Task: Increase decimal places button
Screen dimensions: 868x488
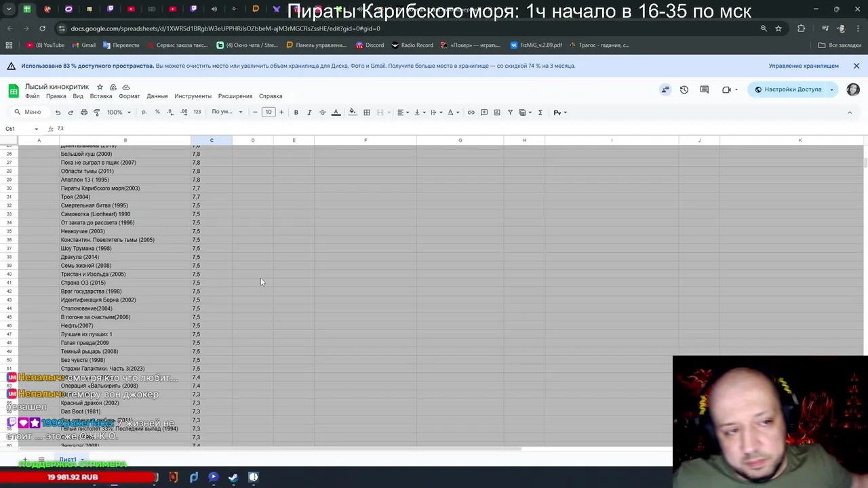Action: (x=184, y=113)
